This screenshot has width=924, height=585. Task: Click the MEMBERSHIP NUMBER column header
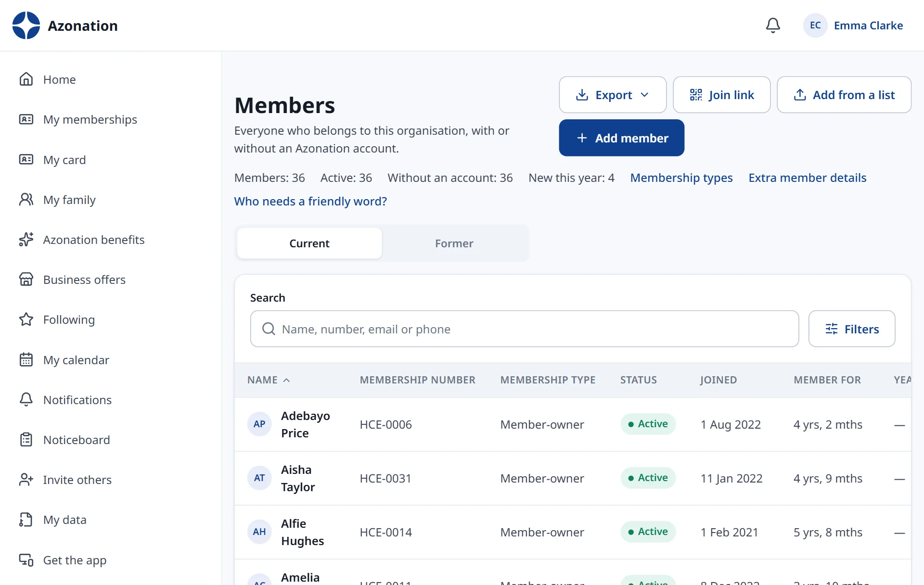click(418, 380)
